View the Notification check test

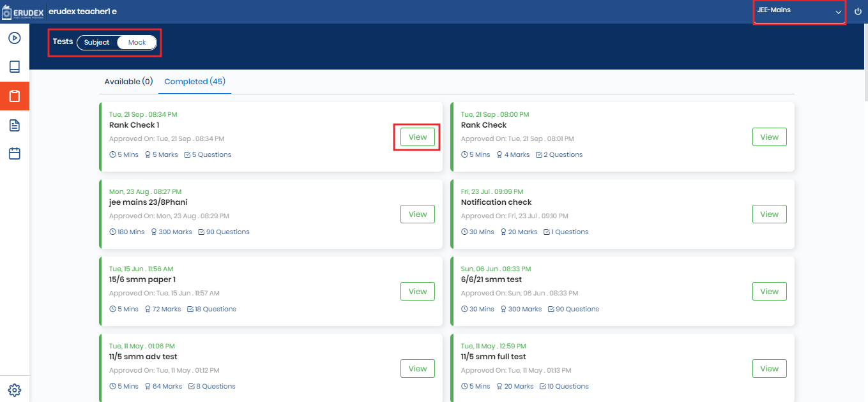pos(769,214)
